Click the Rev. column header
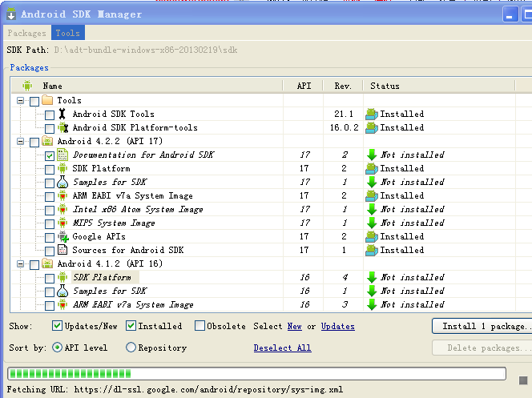Image resolution: width=532 pixels, height=398 pixels. tap(343, 86)
